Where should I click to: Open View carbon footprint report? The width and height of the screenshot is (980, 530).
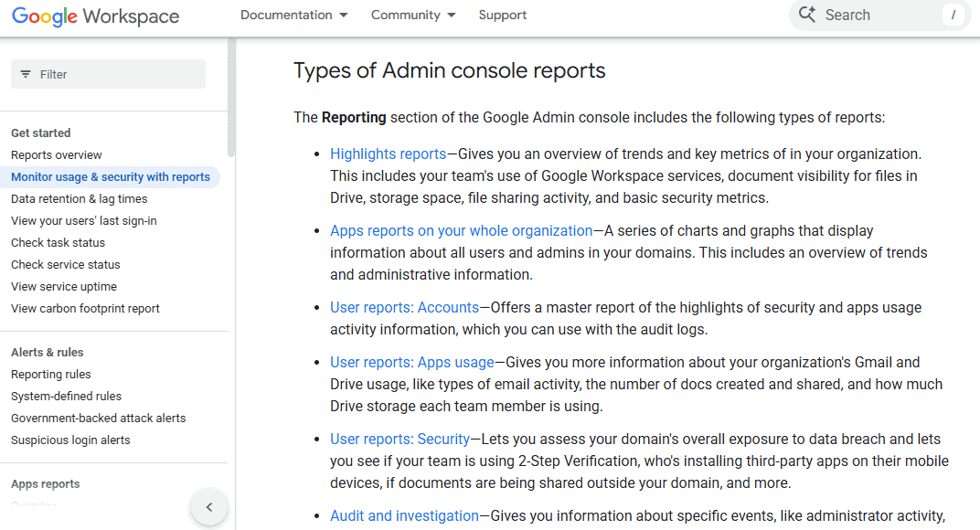pyautogui.click(x=85, y=308)
